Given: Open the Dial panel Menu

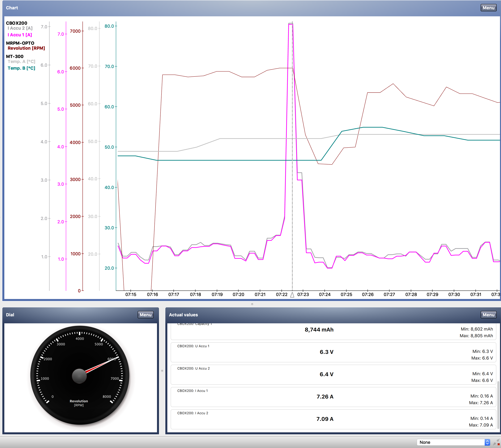Looking at the screenshot, I should click(145, 315).
